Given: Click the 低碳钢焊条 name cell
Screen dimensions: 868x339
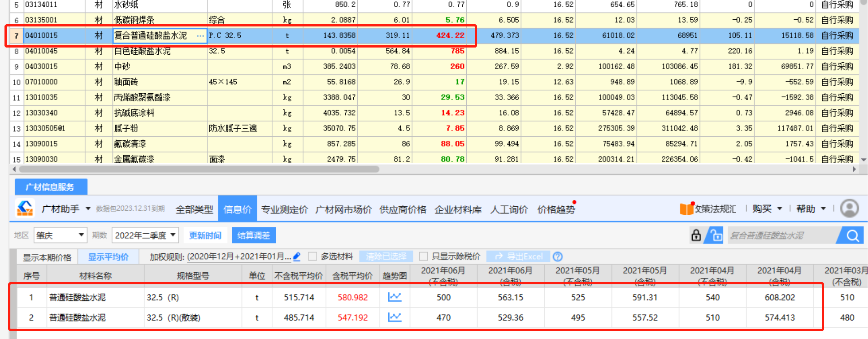Looking at the screenshot, I should (x=160, y=20).
